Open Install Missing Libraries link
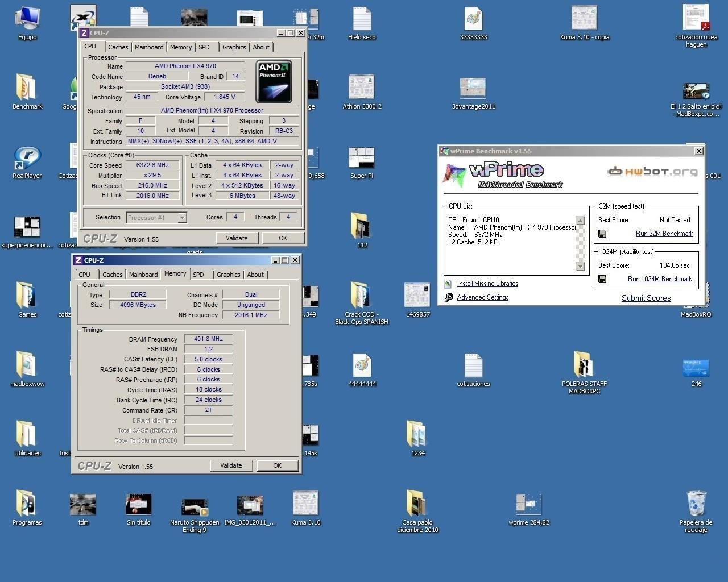Viewport: 728px width, 582px height. (487, 284)
